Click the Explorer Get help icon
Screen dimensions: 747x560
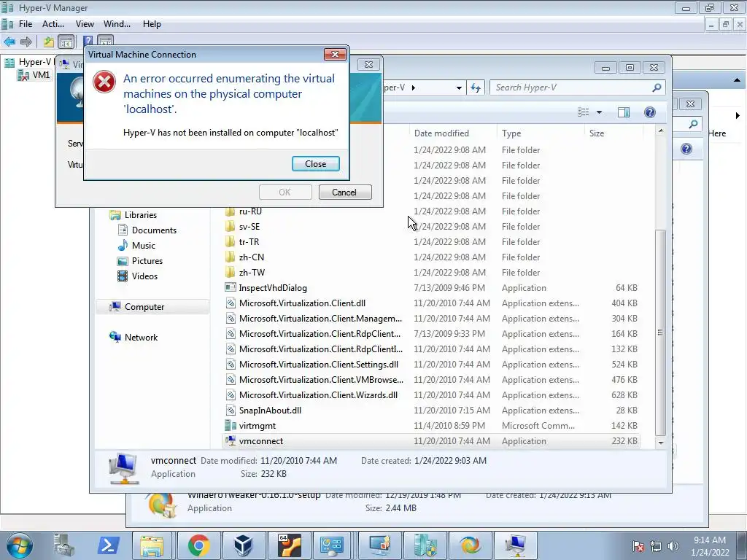pyautogui.click(x=650, y=112)
